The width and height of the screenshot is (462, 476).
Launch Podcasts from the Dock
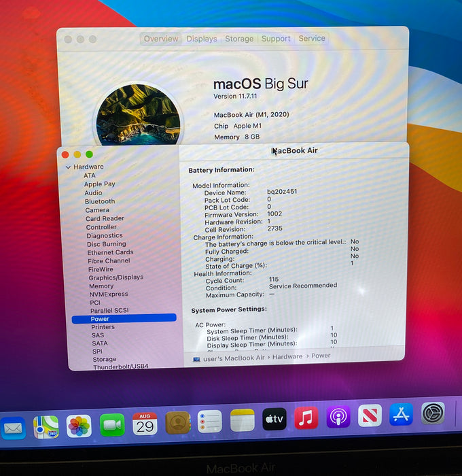point(338,416)
